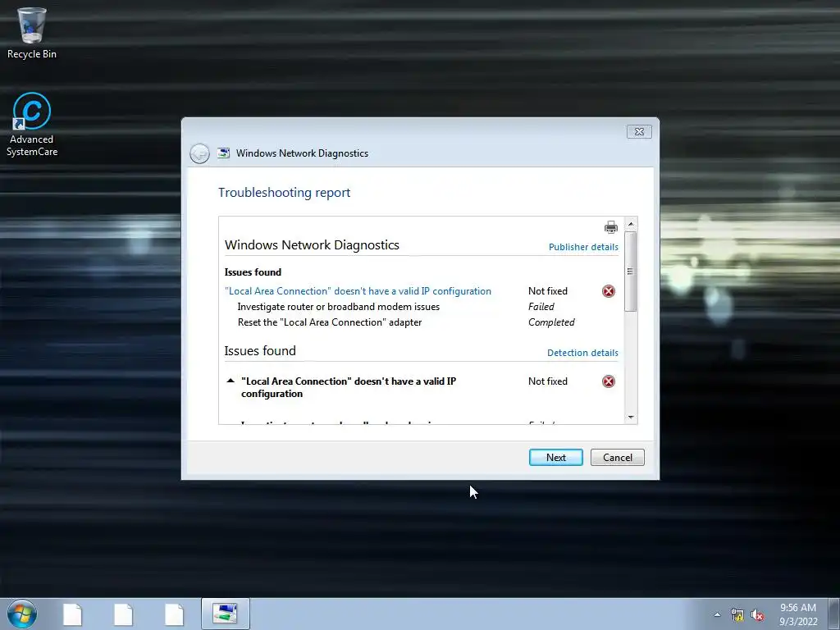Show hidden tray icons arrow
The width and height of the screenshot is (840, 630).
(x=717, y=614)
